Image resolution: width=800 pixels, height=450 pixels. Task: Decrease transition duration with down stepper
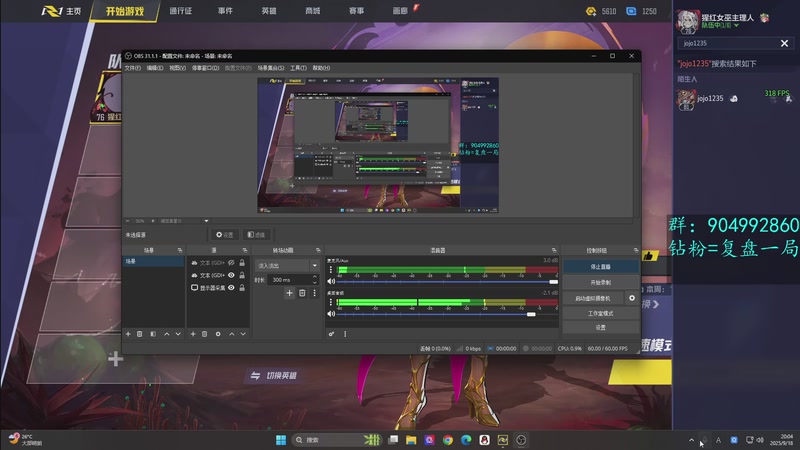pyautogui.click(x=314, y=282)
